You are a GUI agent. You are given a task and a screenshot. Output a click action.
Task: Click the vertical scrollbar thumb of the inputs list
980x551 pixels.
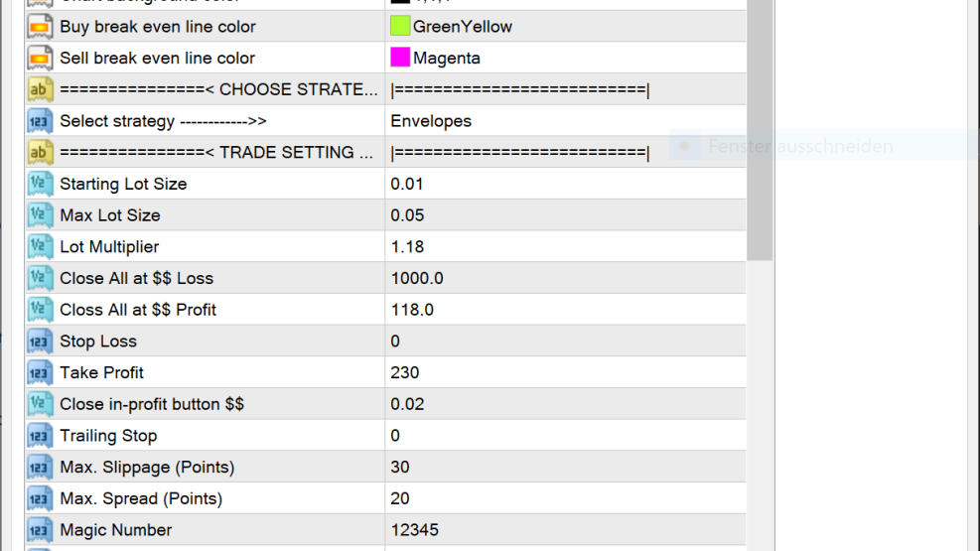(760, 130)
